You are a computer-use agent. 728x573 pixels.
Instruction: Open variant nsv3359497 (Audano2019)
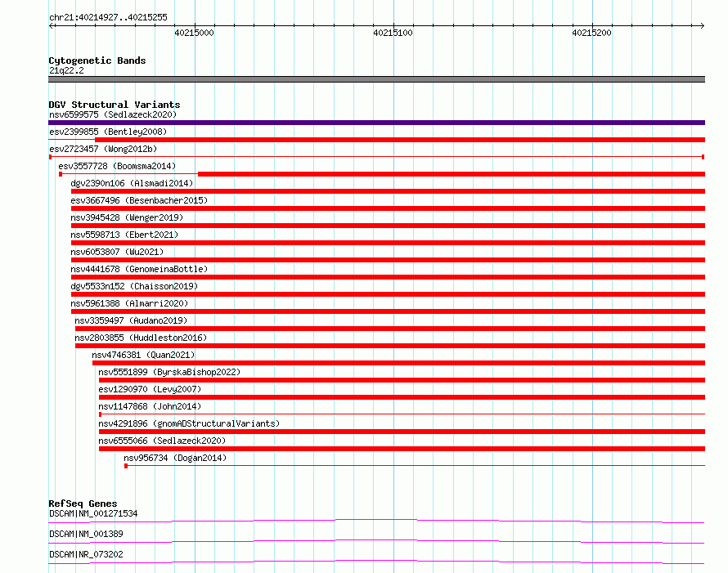point(131,320)
